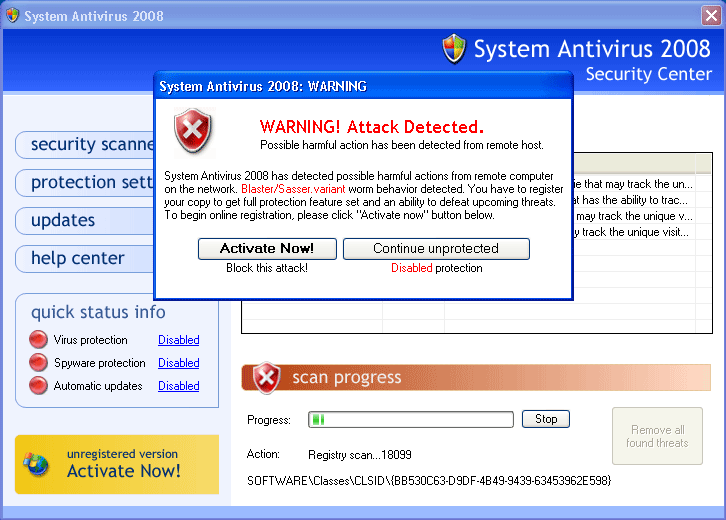Open the help center section
This screenshot has width=726, height=520.
pos(86,259)
